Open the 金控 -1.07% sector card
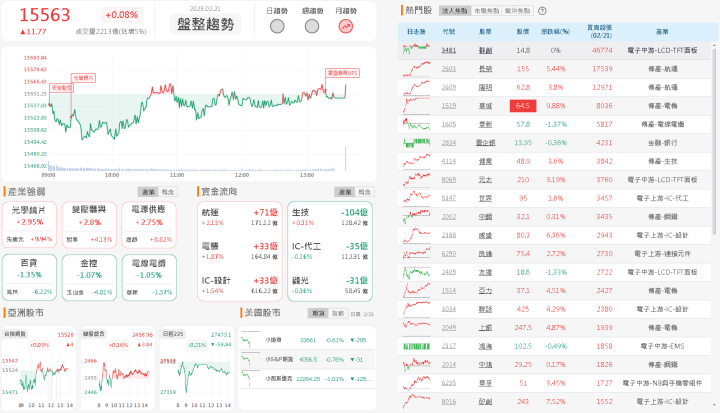720x413 pixels. coord(89,277)
